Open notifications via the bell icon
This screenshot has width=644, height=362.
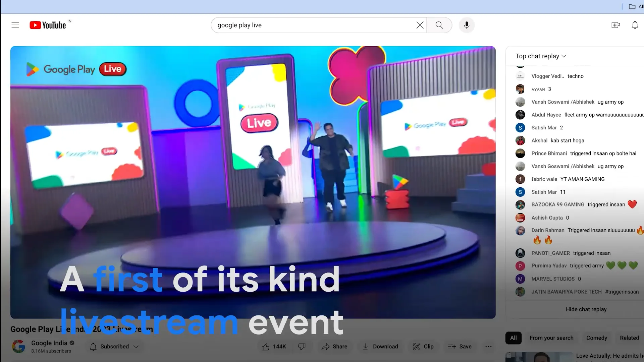635,25
